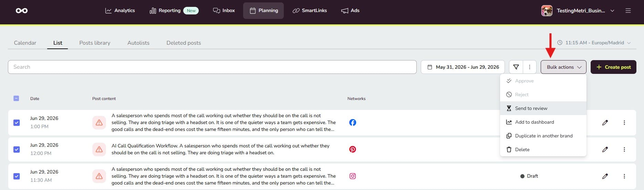
Task: Choose Delete in the bulk actions menu
Action: pos(543,149)
